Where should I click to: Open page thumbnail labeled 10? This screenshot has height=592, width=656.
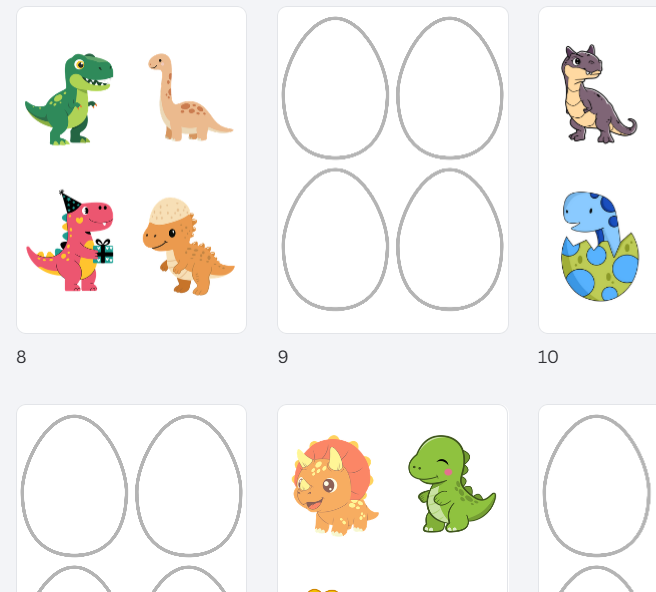[597, 170]
